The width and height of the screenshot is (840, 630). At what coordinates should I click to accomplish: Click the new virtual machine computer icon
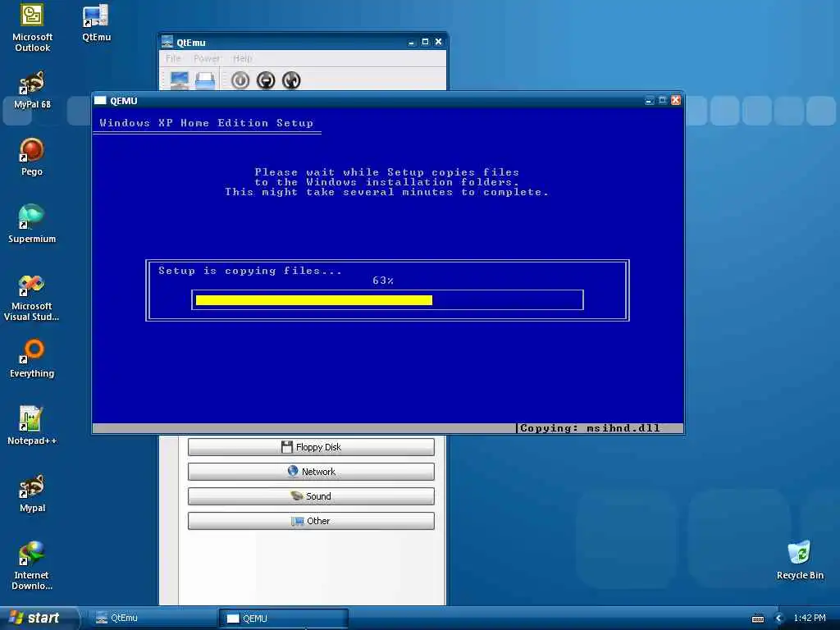coord(179,80)
